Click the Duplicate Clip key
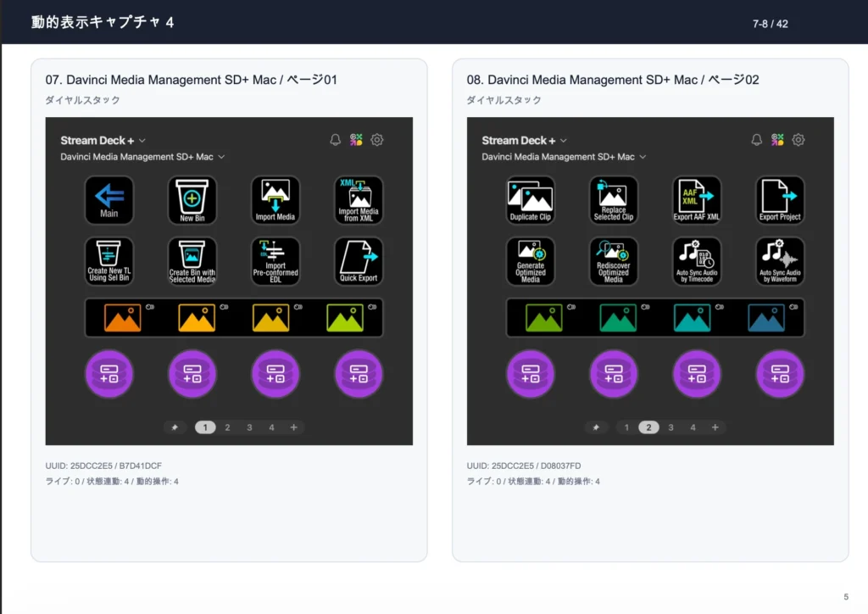Image resolution: width=868 pixels, height=614 pixels. tap(531, 200)
